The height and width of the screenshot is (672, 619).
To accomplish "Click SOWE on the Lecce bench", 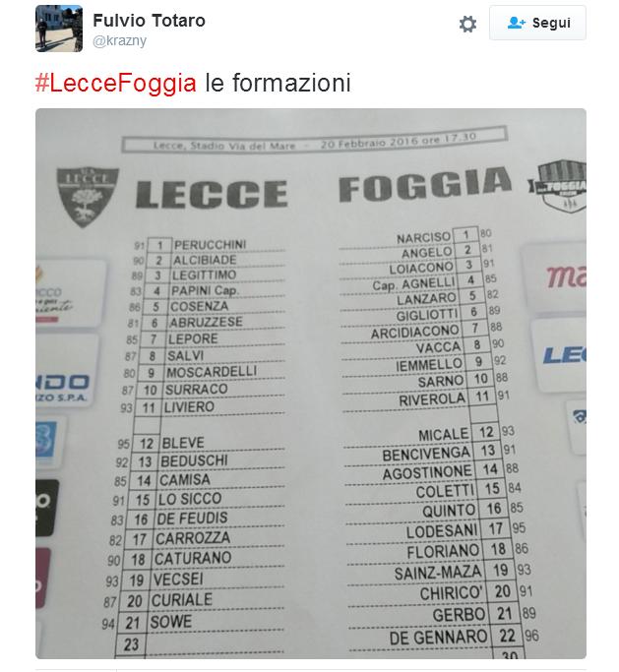I will click(171, 622).
